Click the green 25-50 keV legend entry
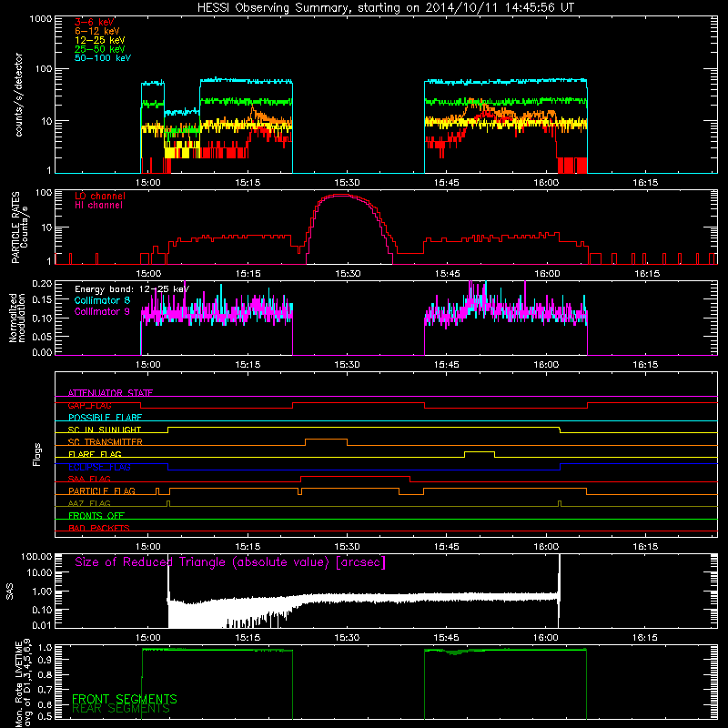Viewport: 728px width, 728px height. (100, 49)
